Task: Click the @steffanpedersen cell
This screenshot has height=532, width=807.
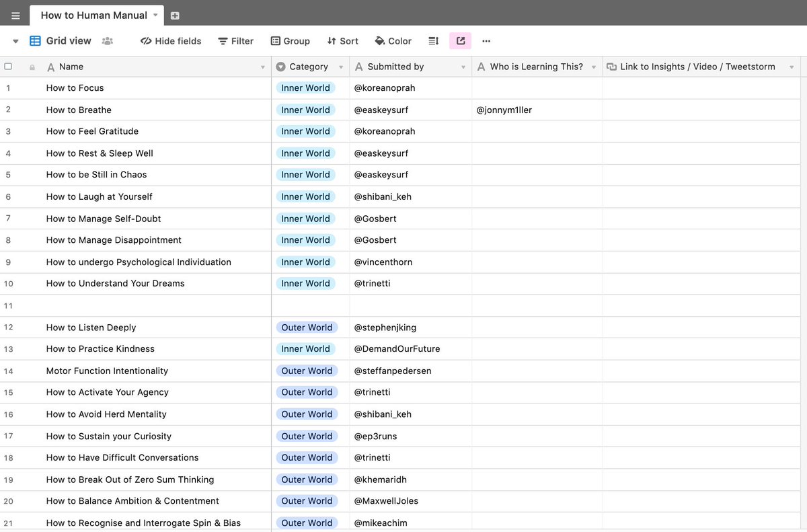Action: (411, 371)
